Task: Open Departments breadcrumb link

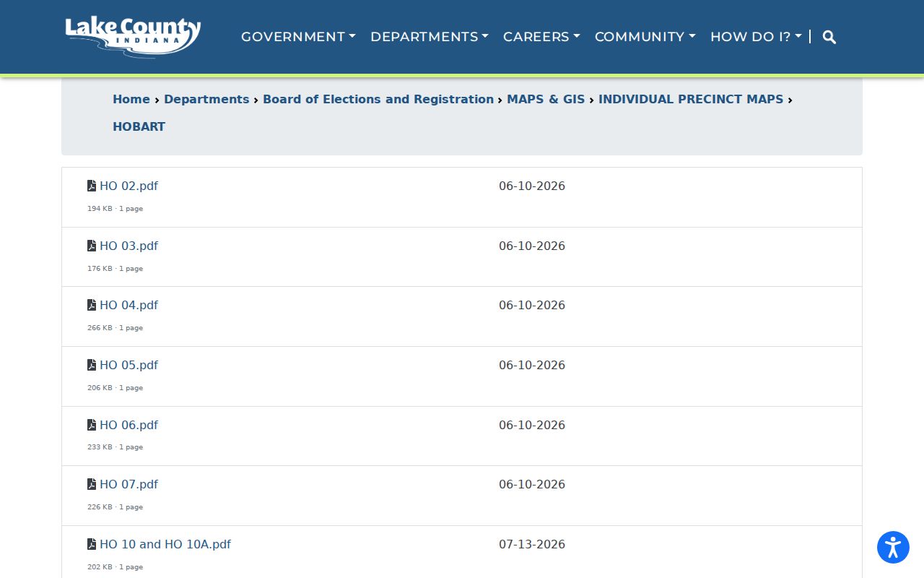Action: click(206, 99)
